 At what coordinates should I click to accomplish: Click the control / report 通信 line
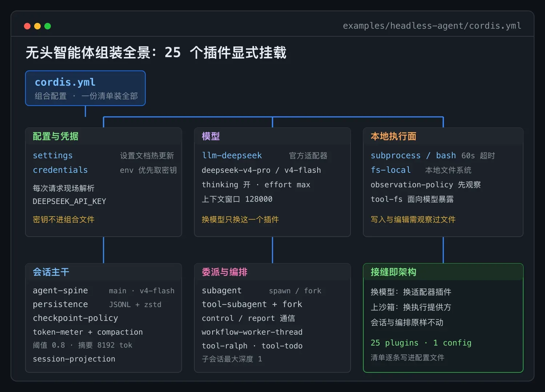pos(248,318)
